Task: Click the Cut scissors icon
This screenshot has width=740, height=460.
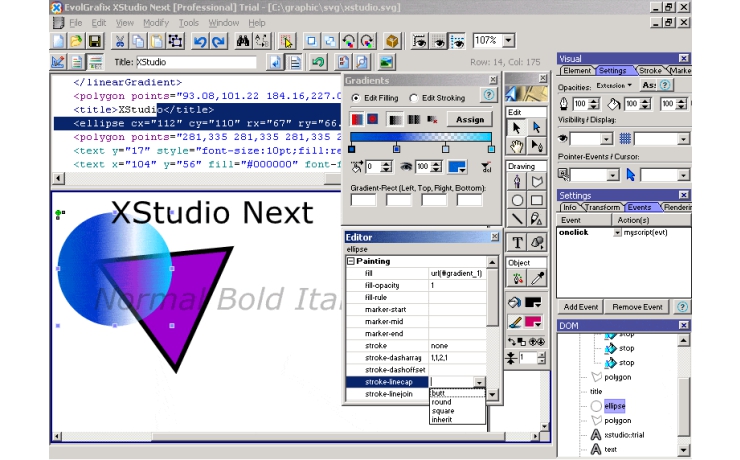Action: (120, 41)
